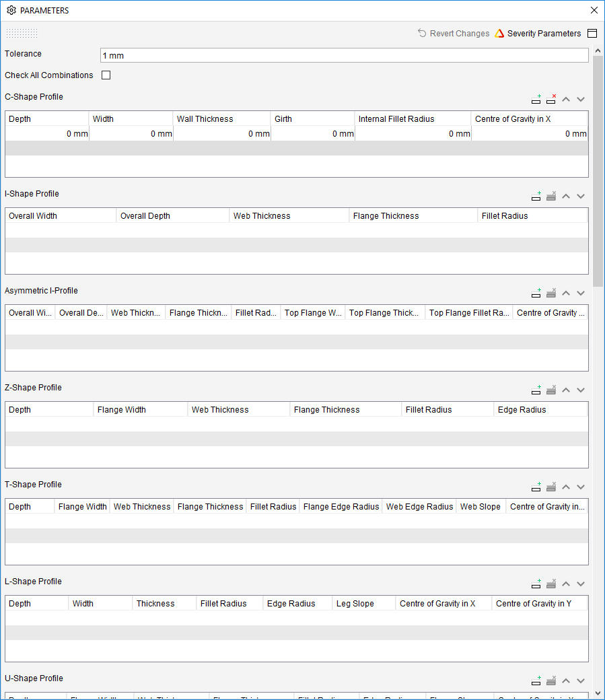Image resolution: width=605 pixels, height=700 pixels.
Task: Select Asymmetric Top Flange Fillet Radius header
Action: click(469, 312)
